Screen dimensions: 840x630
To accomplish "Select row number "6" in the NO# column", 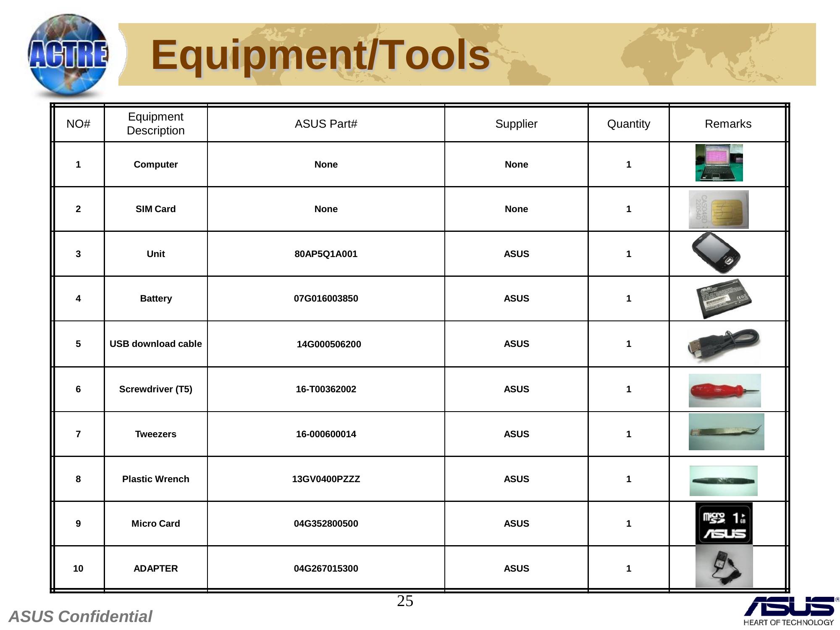I will (x=78, y=389).
